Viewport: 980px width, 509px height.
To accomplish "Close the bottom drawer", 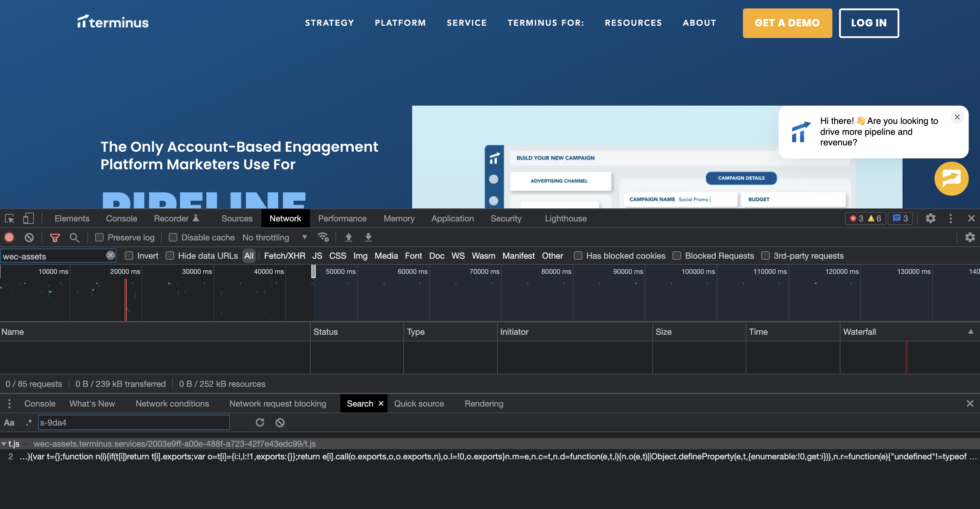I will (x=970, y=404).
